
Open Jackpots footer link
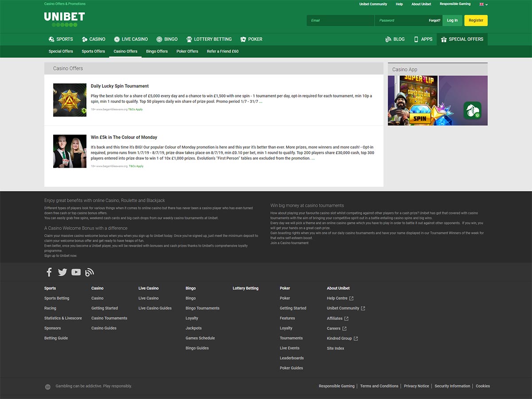pos(194,328)
